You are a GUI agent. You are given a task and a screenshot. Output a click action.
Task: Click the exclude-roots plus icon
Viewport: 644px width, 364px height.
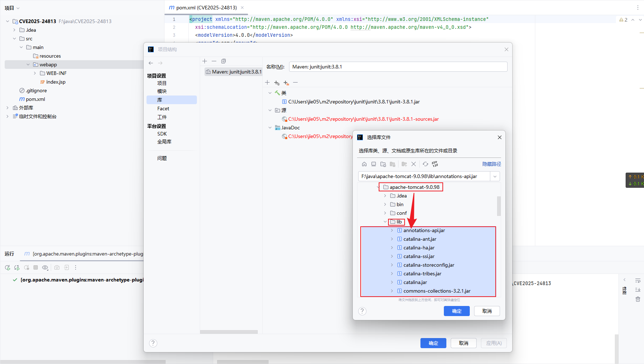click(286, 83)
